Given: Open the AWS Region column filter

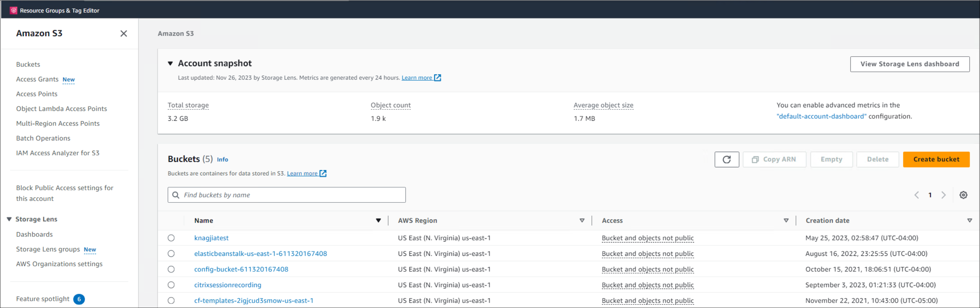Looking at the screenshot, I should (582, 220).
